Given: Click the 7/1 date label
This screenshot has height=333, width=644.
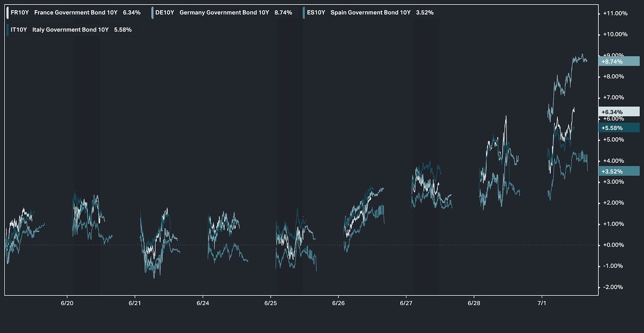Looking at the screenshot, I should (x=542, y=303).
